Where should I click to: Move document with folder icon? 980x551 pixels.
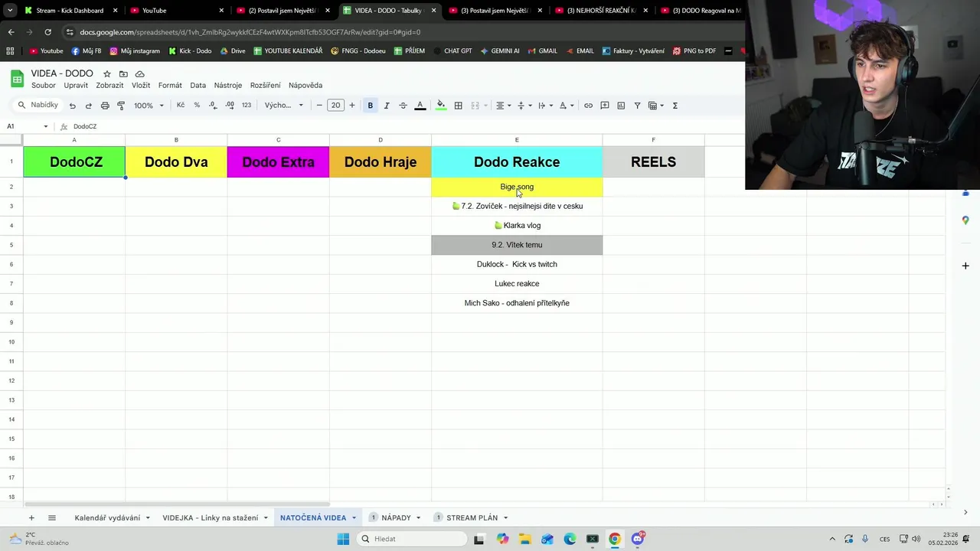(x=123, y=74)
